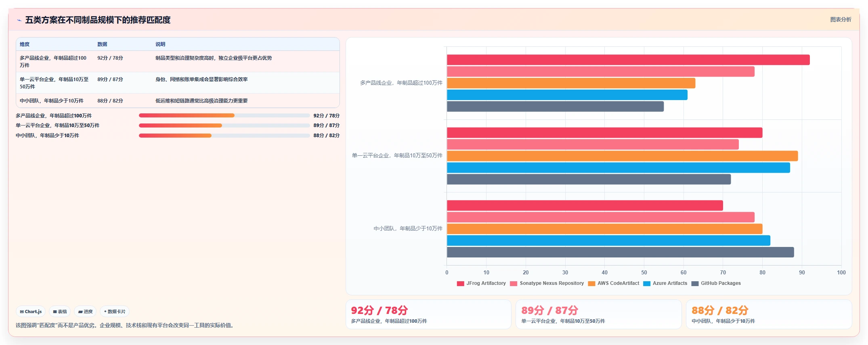
Task: Click the x-axis tick label 100
Action: coord(841,273)
